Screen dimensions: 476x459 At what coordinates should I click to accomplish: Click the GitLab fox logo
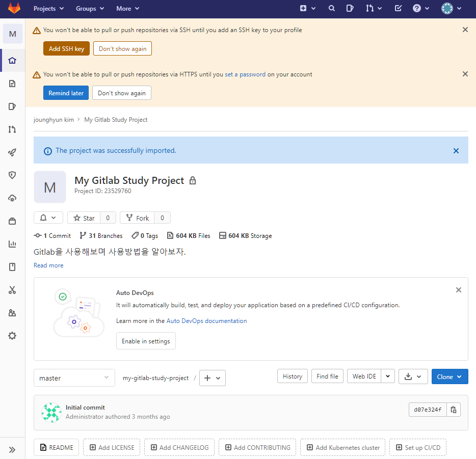click(14, 8)
